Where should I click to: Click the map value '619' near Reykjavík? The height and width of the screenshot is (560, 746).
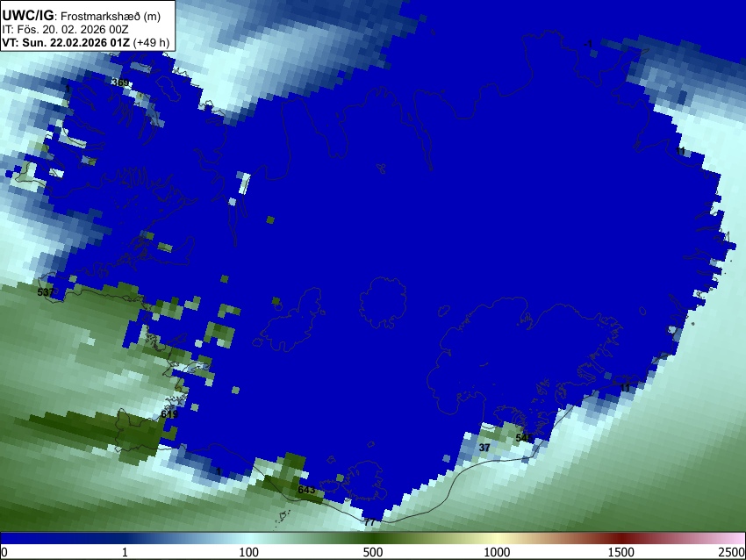[x=169, y=414]
